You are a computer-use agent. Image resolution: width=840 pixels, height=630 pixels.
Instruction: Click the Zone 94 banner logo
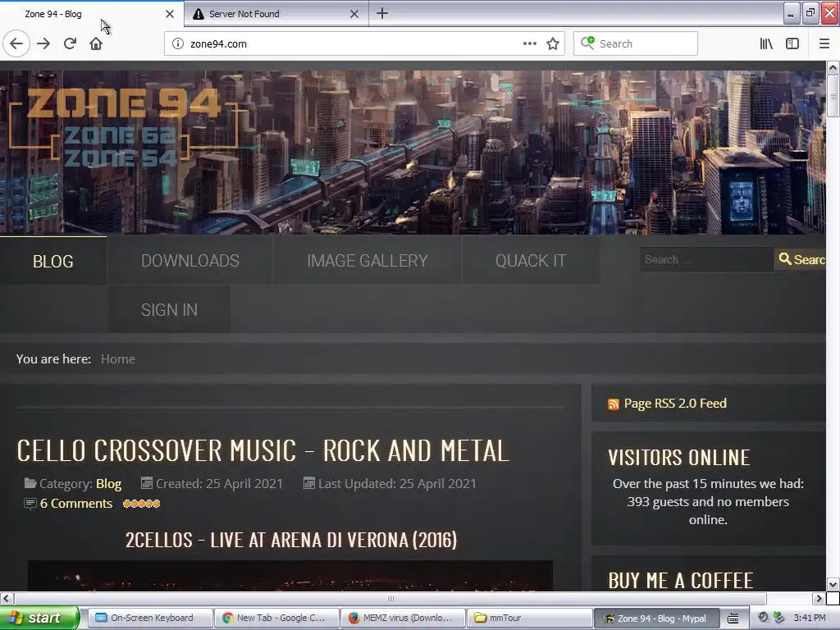[123, 126]
